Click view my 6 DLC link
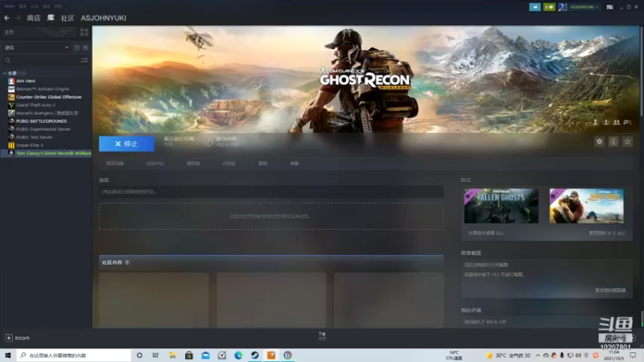Screen dimensions: 644x362 [607, 233]
